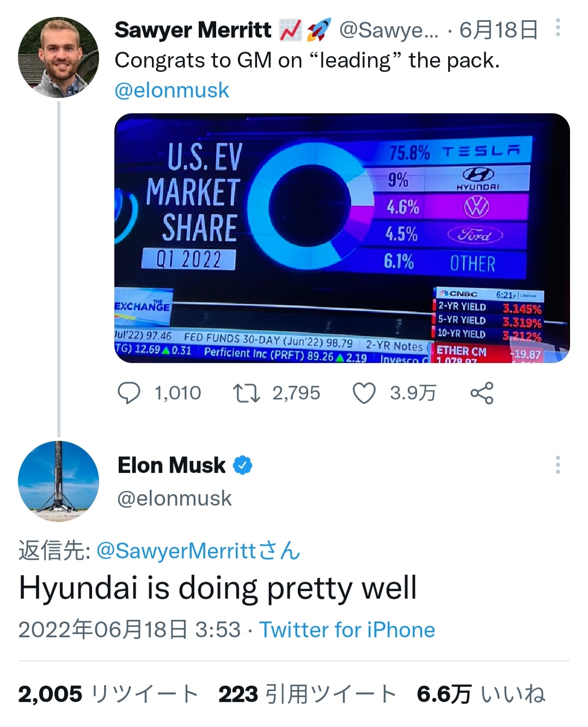The image size is (588, 727).
Task: Retweet Sawyer Merritt's tweet
Action: (x=246, y=393)
